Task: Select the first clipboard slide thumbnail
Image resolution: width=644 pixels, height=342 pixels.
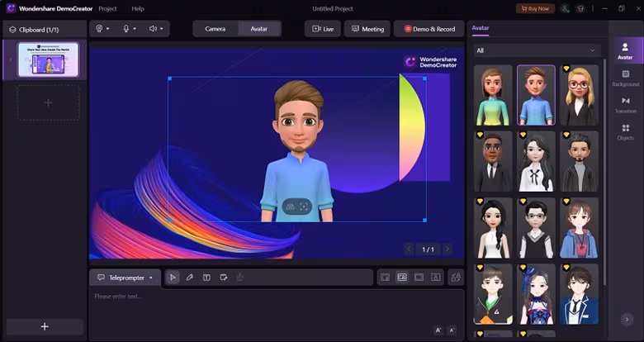Action: point(48,59)
